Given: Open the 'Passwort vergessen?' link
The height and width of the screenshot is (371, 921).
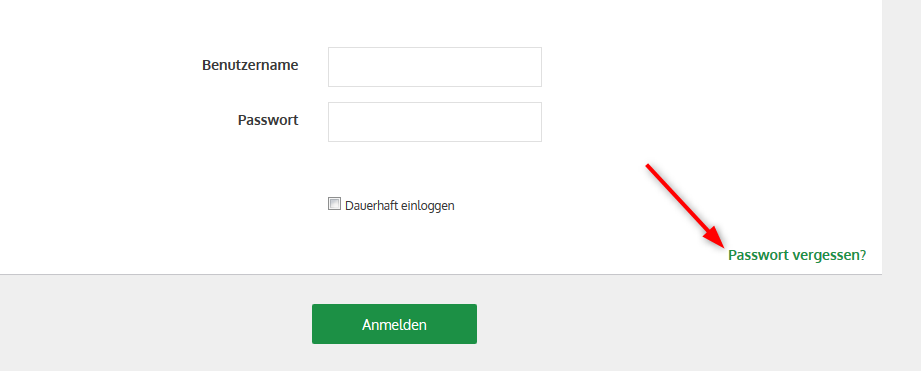Looking at the screenshot, I should (797, 255).
